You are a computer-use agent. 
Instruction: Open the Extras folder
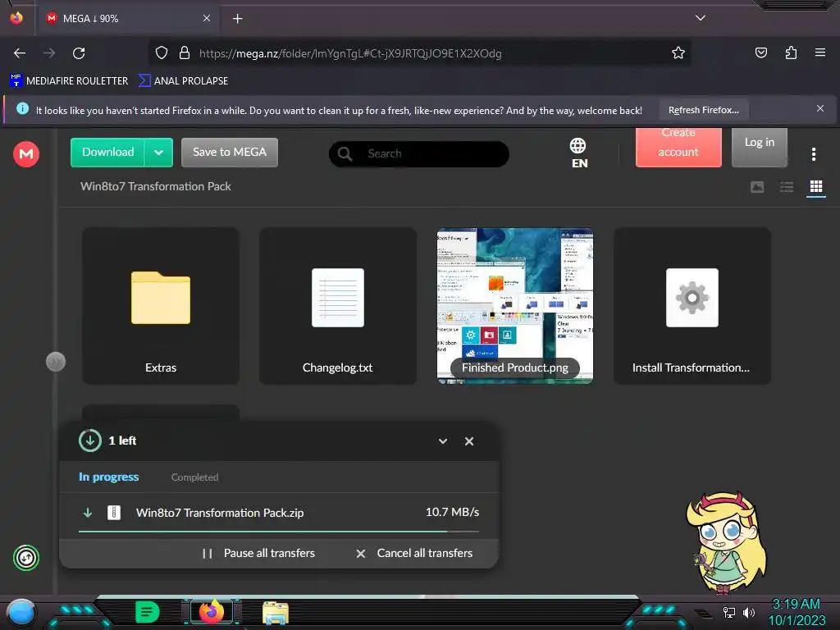coord(161,306)
